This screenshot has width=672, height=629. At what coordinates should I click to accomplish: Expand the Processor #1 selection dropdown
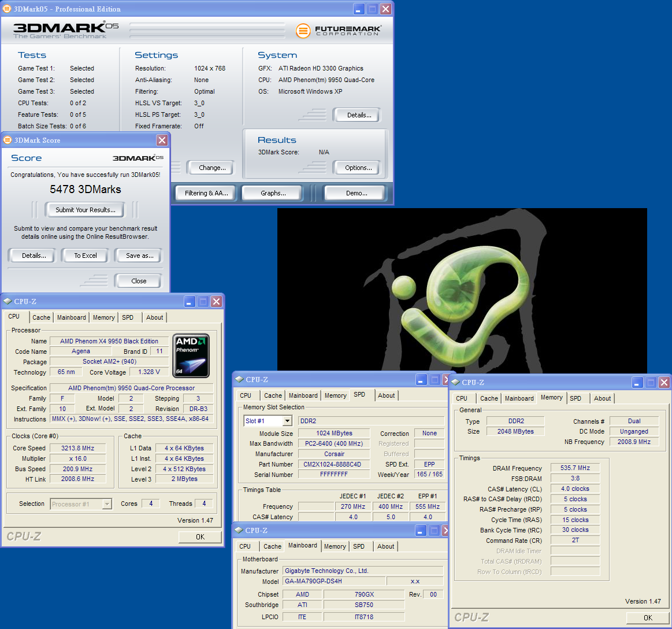point(106,504)
